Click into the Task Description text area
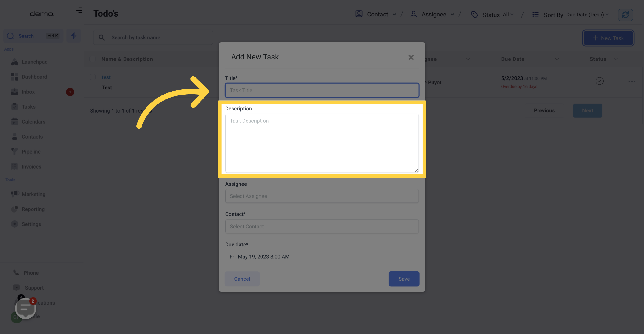This screenshot has width=644, height=334. pyautogui.click(x=322, y=143)
